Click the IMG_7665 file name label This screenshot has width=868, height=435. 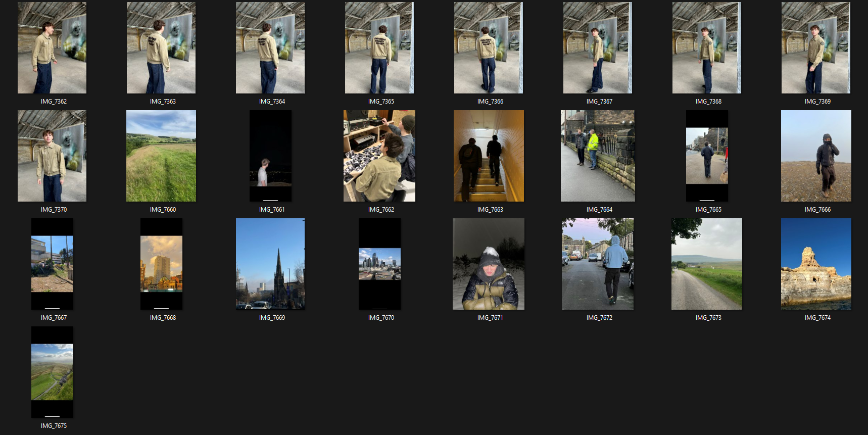(708, 210)
